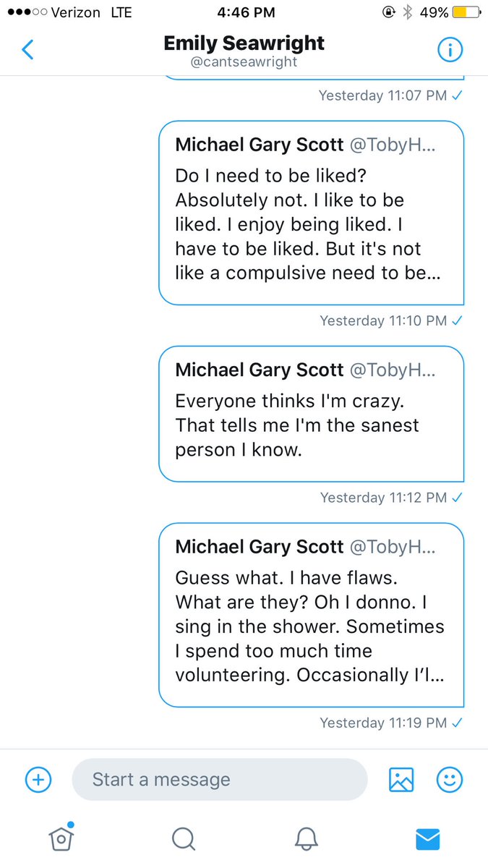Open the emoji smiley picker
Viewport: 488px width, 868px height.
tap(450, 780)
